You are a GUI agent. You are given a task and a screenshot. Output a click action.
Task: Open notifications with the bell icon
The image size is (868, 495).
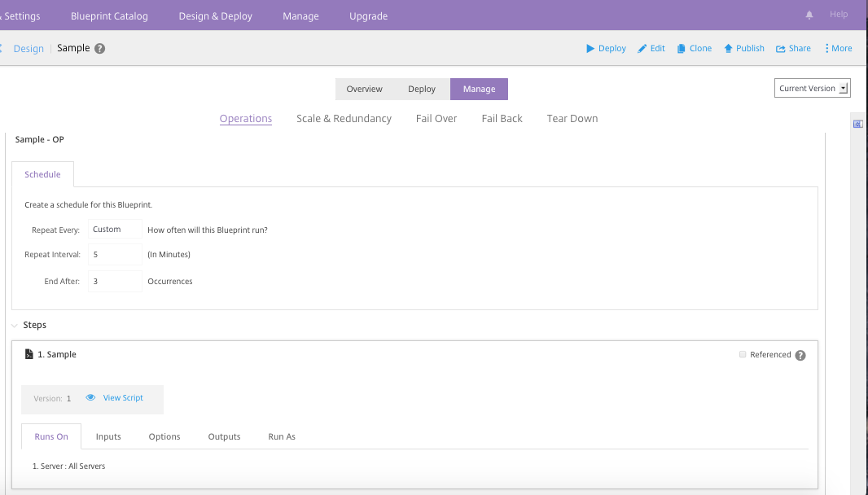click(x=809, y=15)
